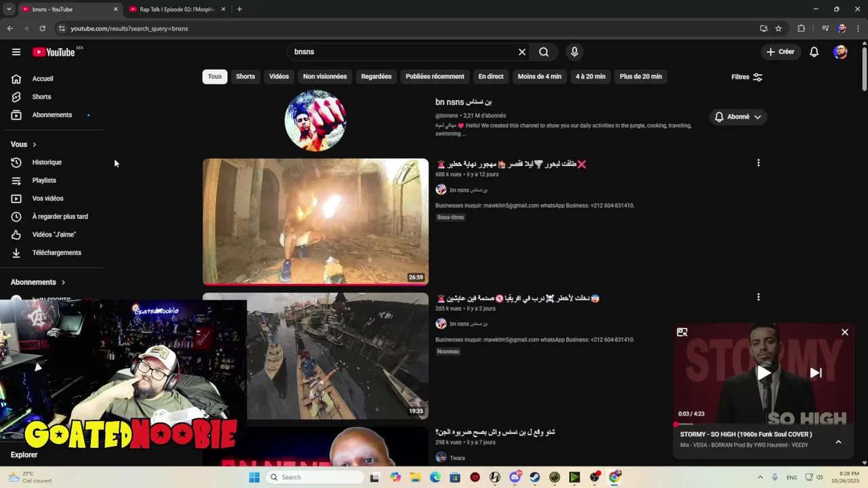This screenshot has height=488, width=868.
Task: Skip to next in miniplayer
Action: click(x=816, y=373)
